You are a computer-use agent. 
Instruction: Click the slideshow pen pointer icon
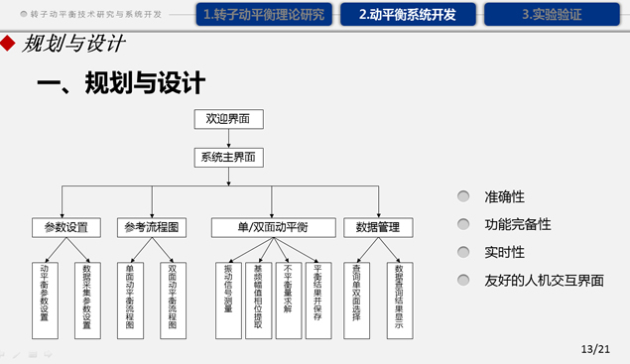[x=17, y=355]
